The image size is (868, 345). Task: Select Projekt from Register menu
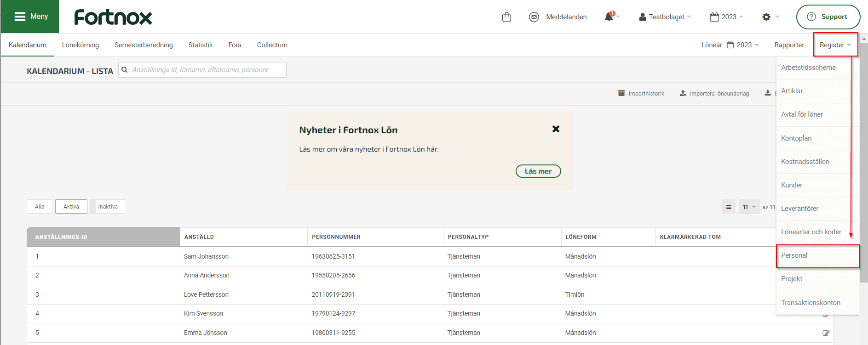click(x=817, y=279)
